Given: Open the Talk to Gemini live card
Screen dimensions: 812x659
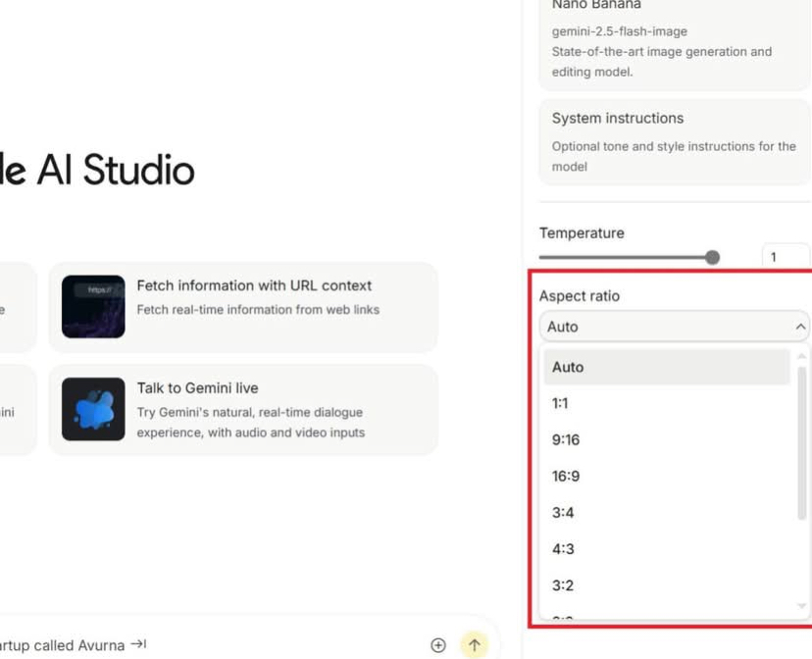Looking at the screenshot, I should click(x=243, y=410).
